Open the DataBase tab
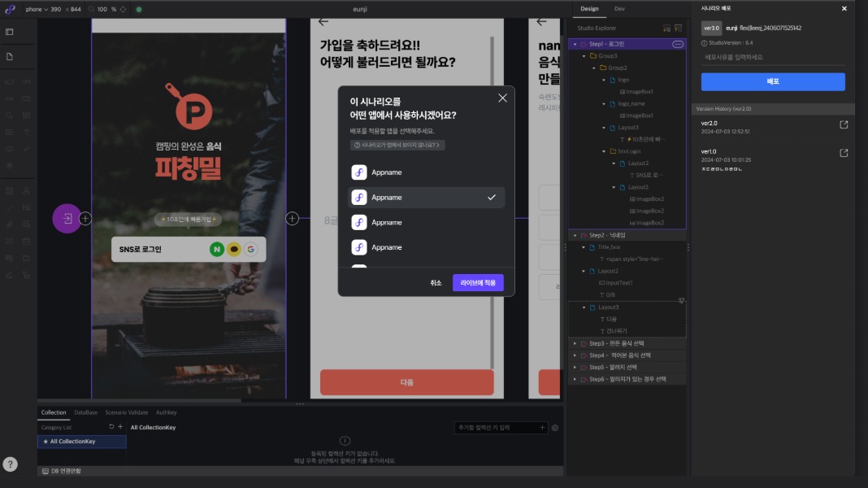The height and width of the screenshot is (488, 868). coord(85,412)
